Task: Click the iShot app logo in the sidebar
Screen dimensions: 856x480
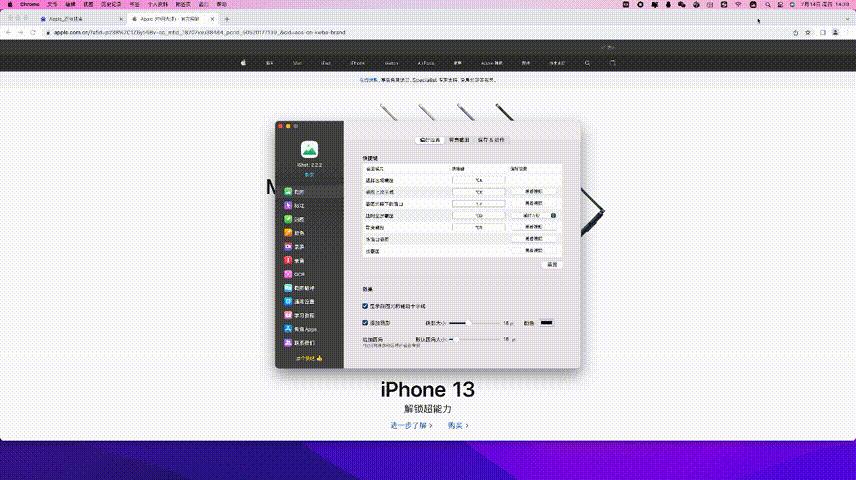Action: [310, 149]
